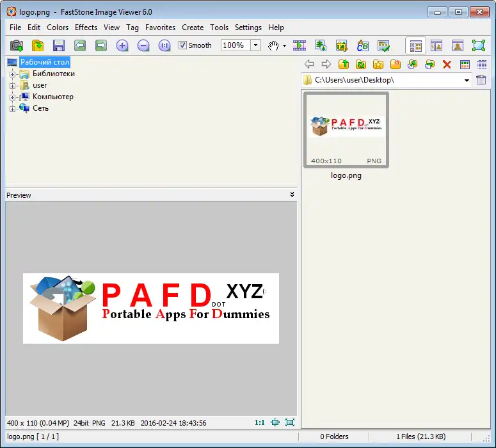This screenshot has width=496, height=448.
Task: Expand the user tree node
Action: [12, 86]
